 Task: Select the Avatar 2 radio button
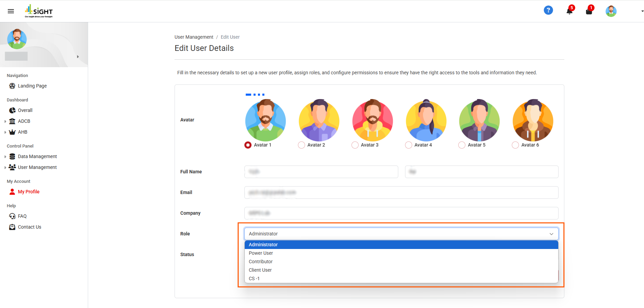coord(301,145)
